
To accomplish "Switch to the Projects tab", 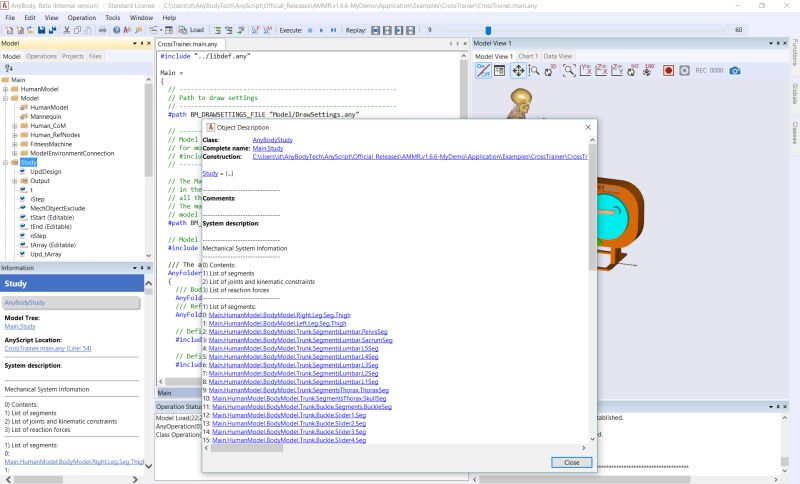I will click(72, 56).
